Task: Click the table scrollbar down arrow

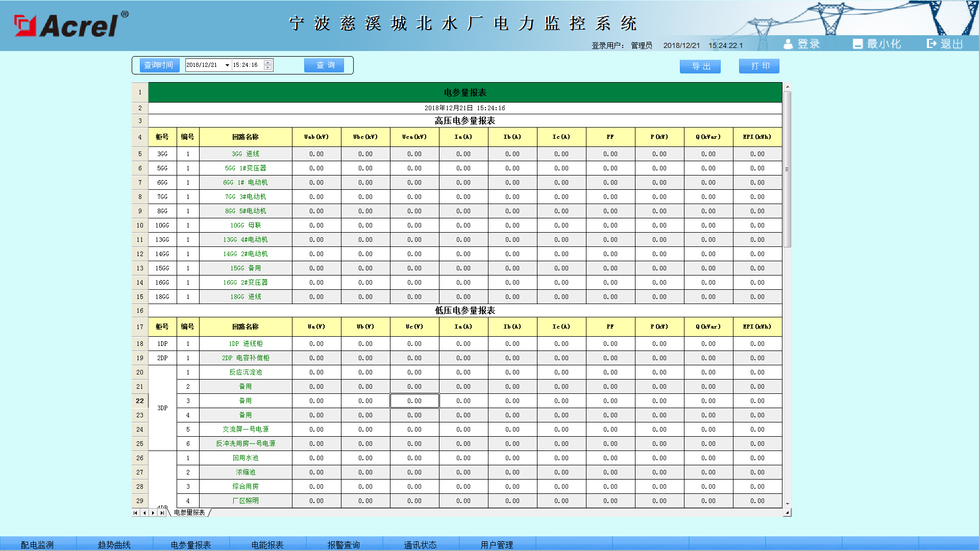Action: click(x=787, y=504)
